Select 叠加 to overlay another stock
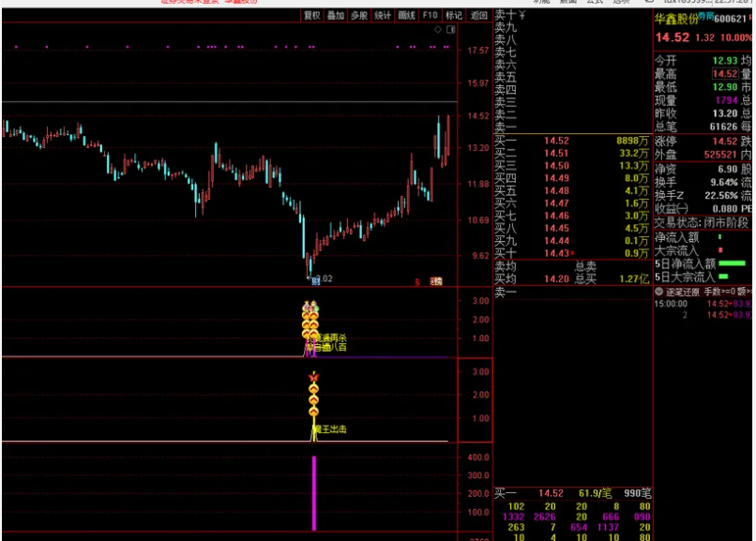 pos(336,15)
